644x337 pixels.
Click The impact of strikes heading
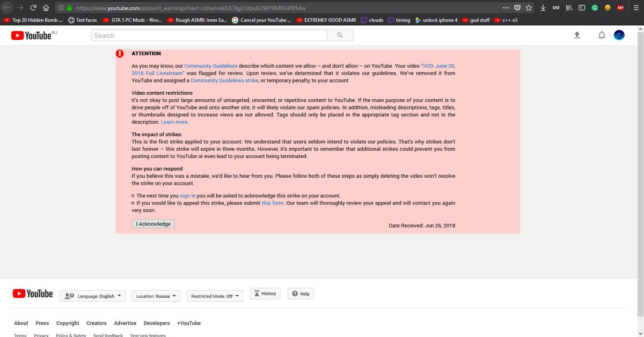click(x=157, y=134)
